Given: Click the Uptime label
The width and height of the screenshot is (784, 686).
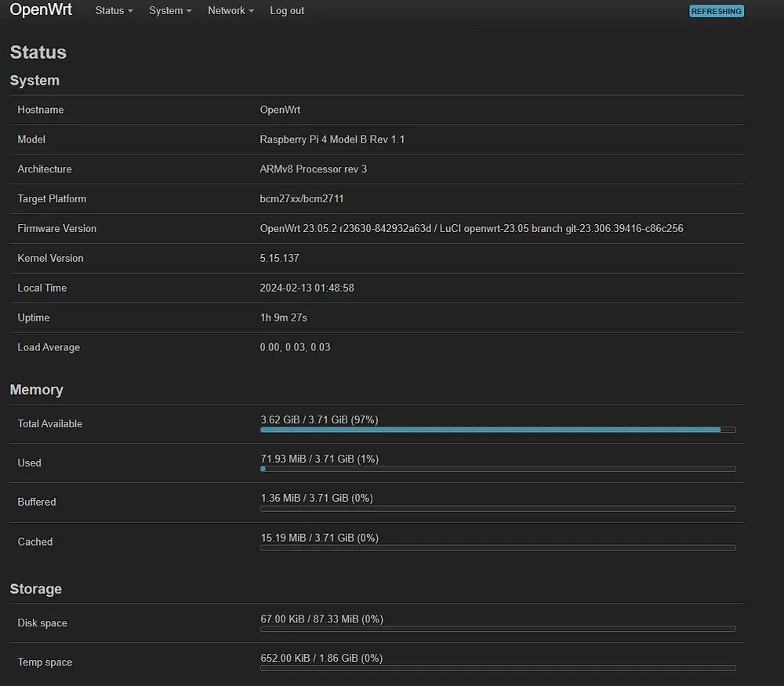Looking at the screenshot, I should (34, 318).
